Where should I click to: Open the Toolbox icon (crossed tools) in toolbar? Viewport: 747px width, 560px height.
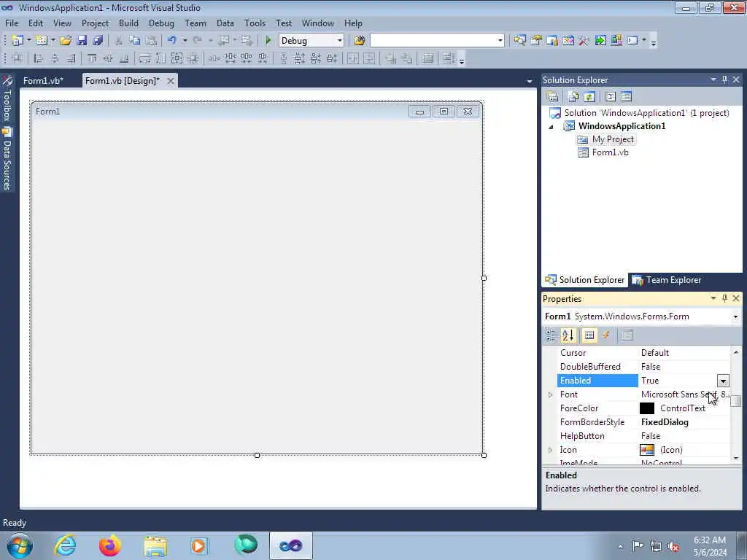(584, 41)
